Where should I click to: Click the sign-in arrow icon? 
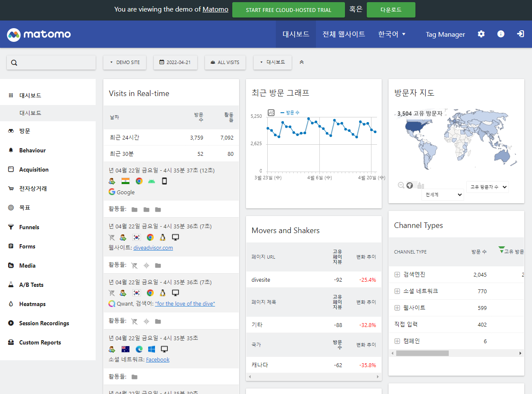click(x=520, y=34)
